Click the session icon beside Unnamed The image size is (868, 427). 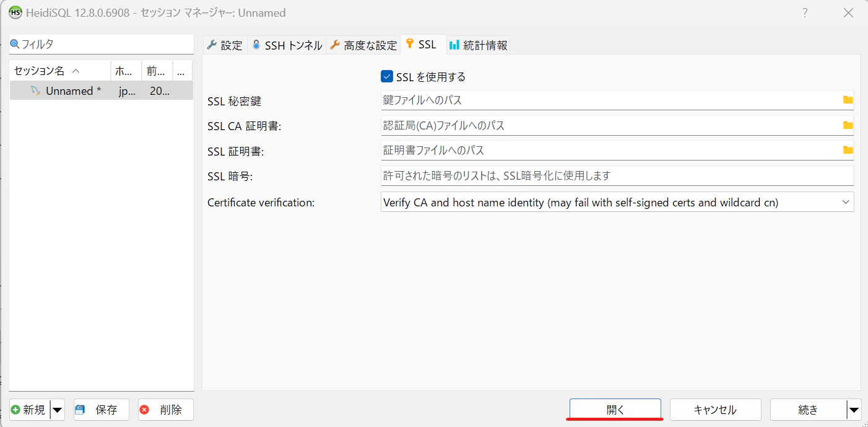[x=35, y=90]
